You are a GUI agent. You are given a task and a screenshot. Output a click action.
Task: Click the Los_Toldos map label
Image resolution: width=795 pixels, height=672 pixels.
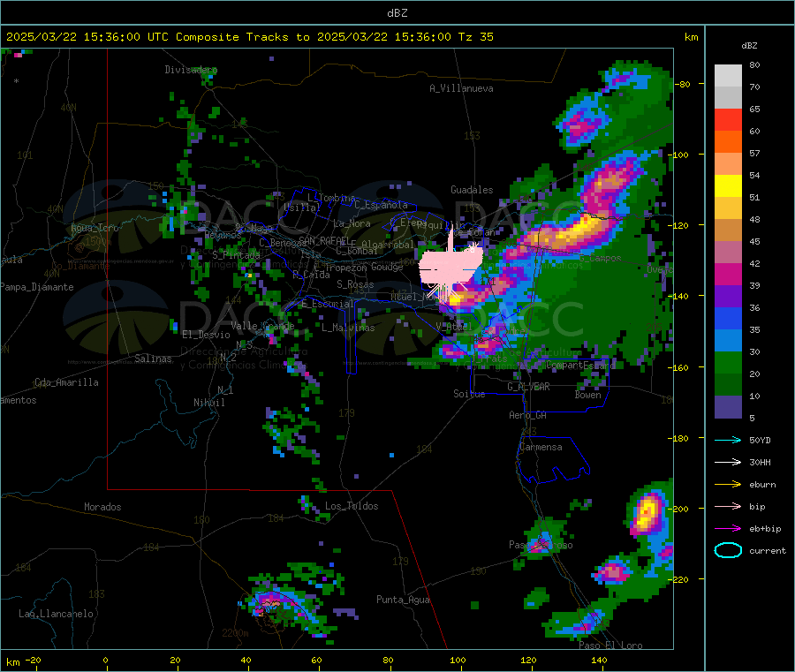(x=352, y=506)
